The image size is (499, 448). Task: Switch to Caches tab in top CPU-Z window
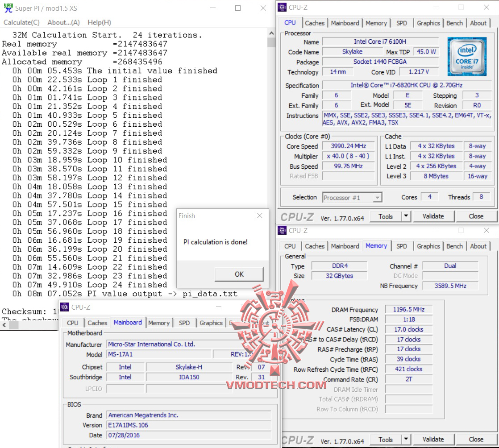(314, 23)
